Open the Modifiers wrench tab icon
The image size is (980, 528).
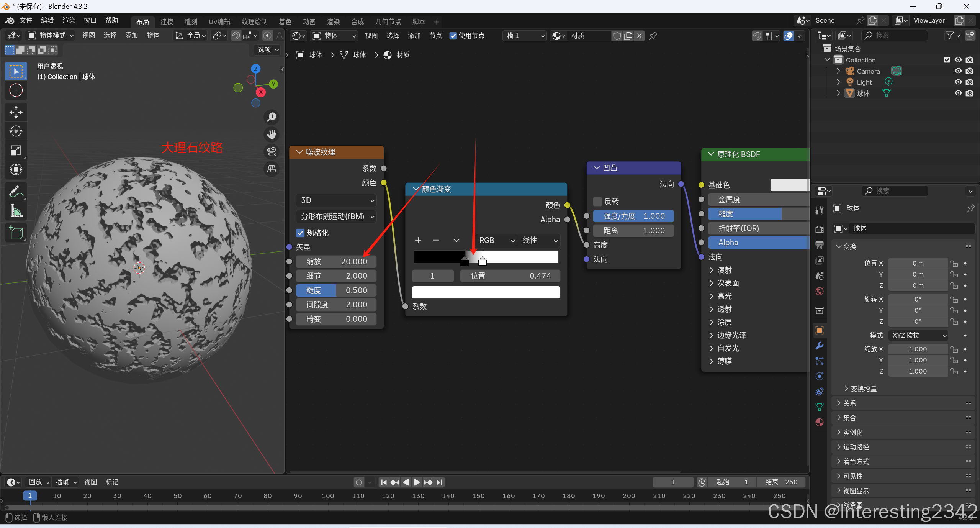[x=819, y=345]
